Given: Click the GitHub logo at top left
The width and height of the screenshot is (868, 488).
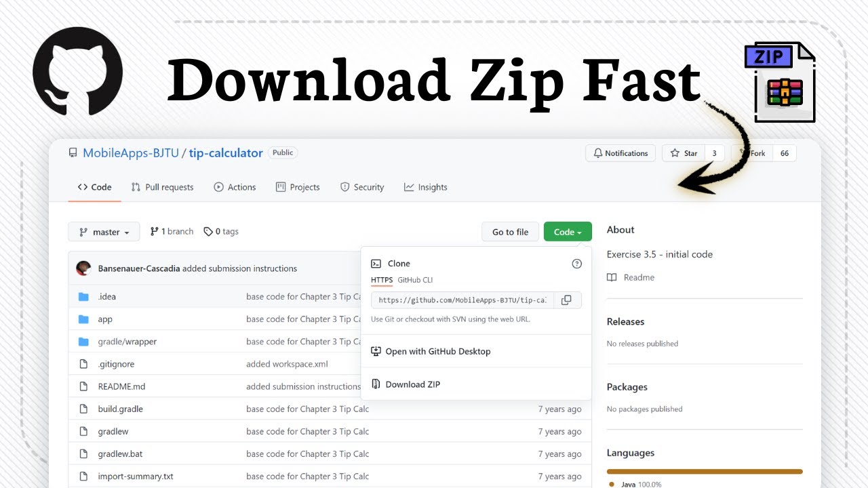Looking at the screenshot, I should [x=77, y=71].
